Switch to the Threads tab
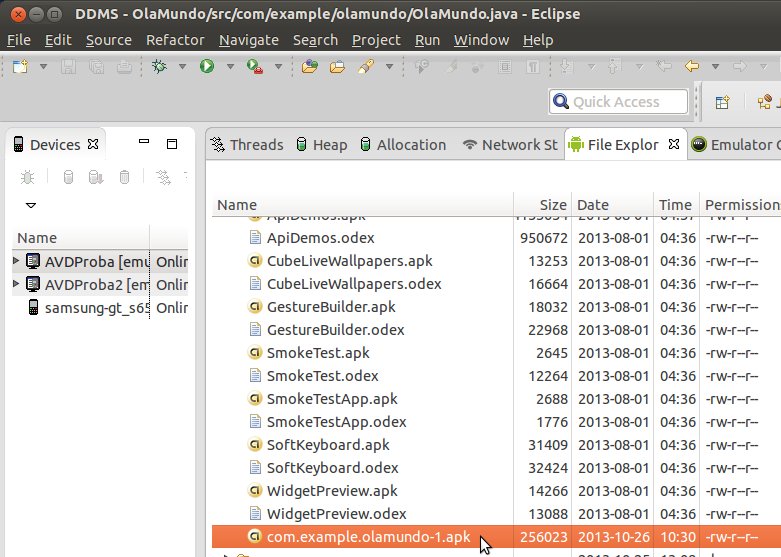Screen dimensions: 781x557 247,144
